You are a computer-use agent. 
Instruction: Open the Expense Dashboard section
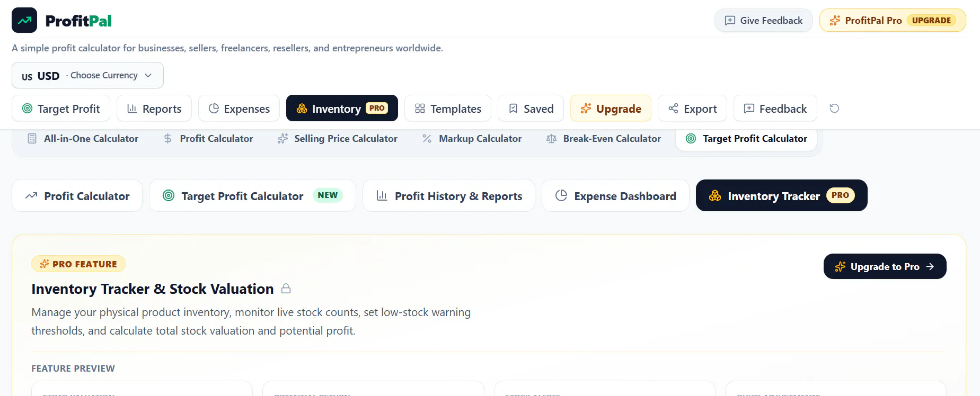coord(615,196)
